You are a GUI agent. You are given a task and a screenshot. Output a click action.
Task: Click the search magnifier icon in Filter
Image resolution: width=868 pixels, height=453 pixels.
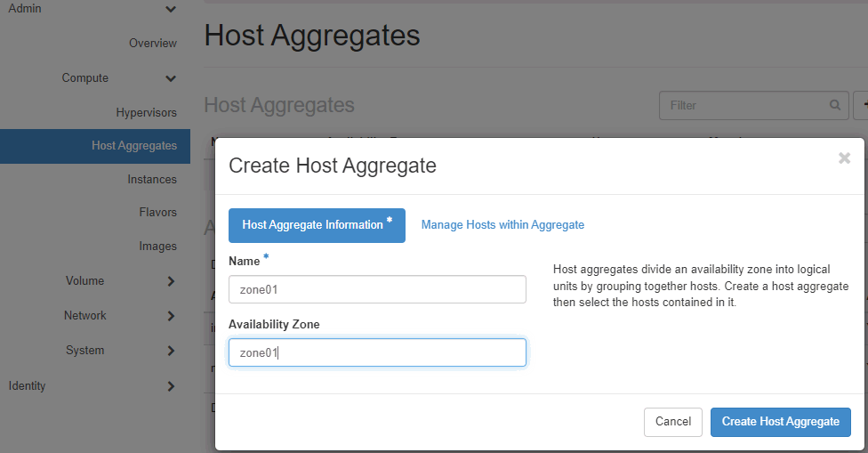[x=835, y=105]
